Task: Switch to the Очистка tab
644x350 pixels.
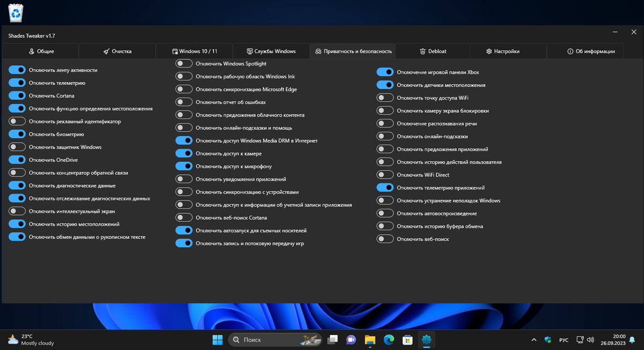Action: pyautogui.click(x=118, y=51)
